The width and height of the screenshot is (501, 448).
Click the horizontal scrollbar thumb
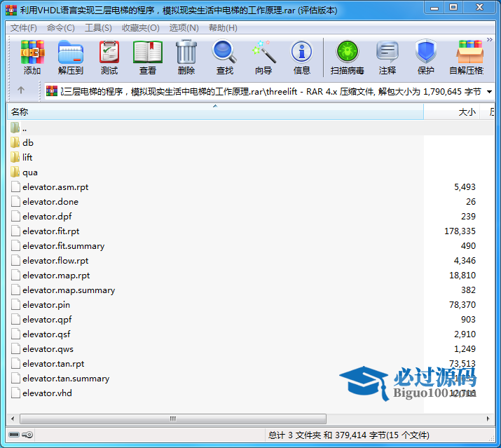173,419
